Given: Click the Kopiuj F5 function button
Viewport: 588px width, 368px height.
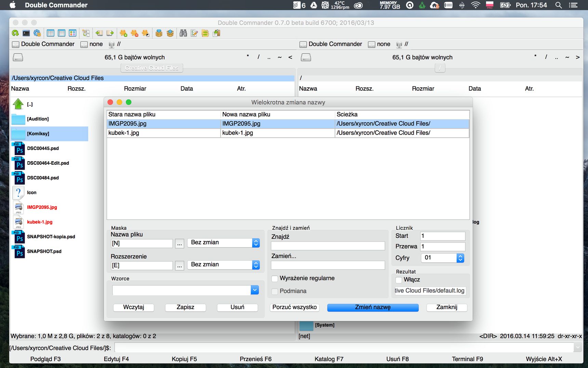Looking at the screenshot, I should click(184, 359).
